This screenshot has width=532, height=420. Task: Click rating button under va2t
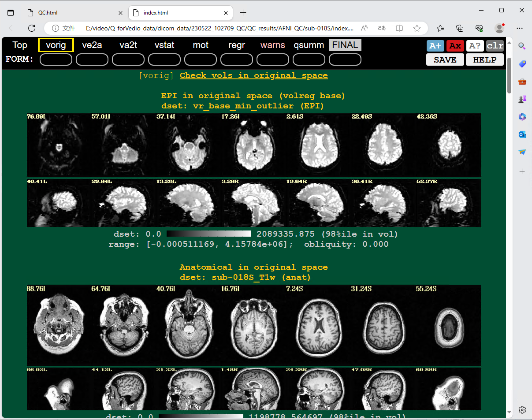click(128, 59)
